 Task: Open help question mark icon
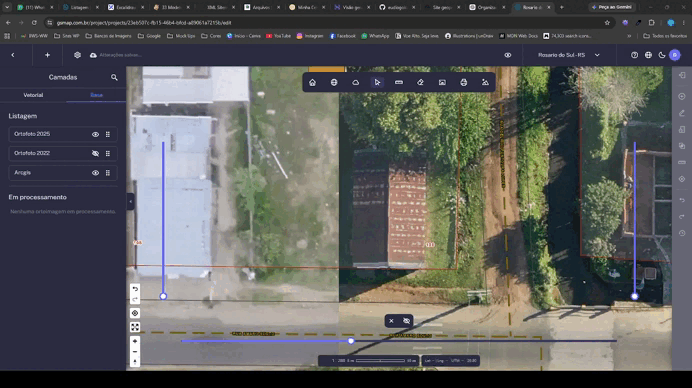[635, 55]
